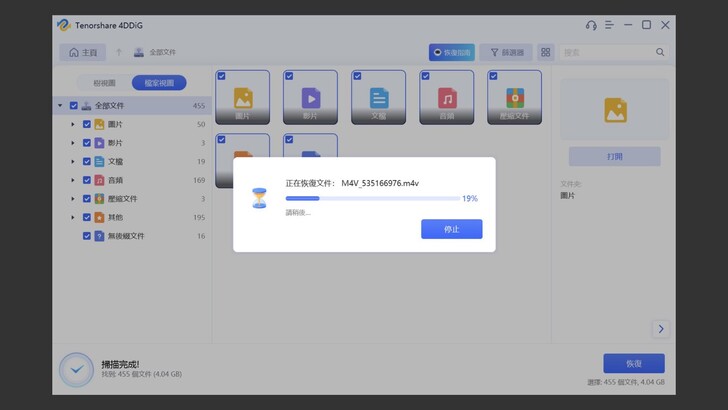Uncheck the 壓縮文件 checkbox in sidebar

[x=86, y=199]
